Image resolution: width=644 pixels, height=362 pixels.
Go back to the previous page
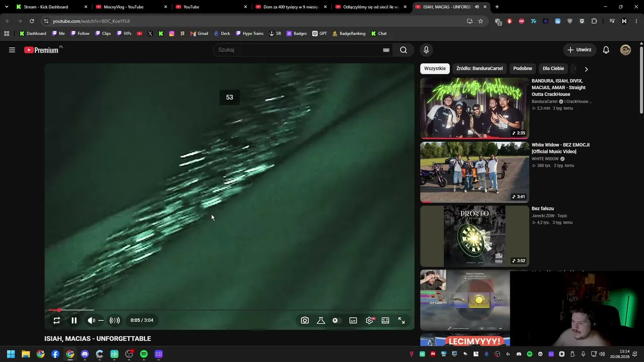coord(8,21)
